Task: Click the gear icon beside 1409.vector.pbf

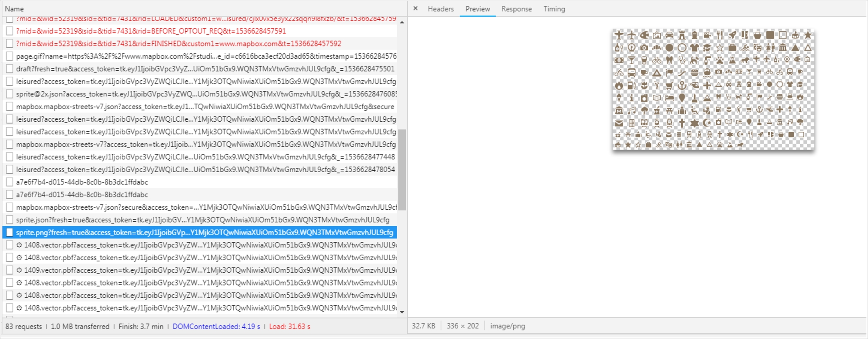Action: tap(19, 270)
